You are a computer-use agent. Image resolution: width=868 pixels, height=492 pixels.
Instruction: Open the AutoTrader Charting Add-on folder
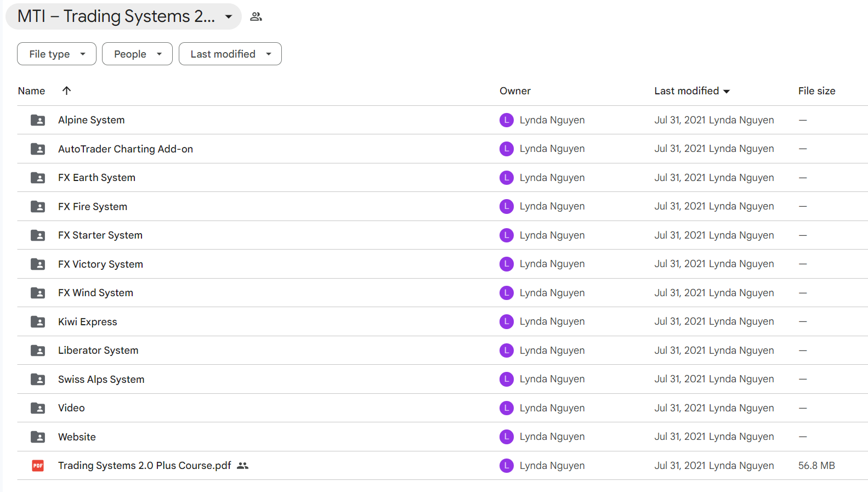pos(126,149)
